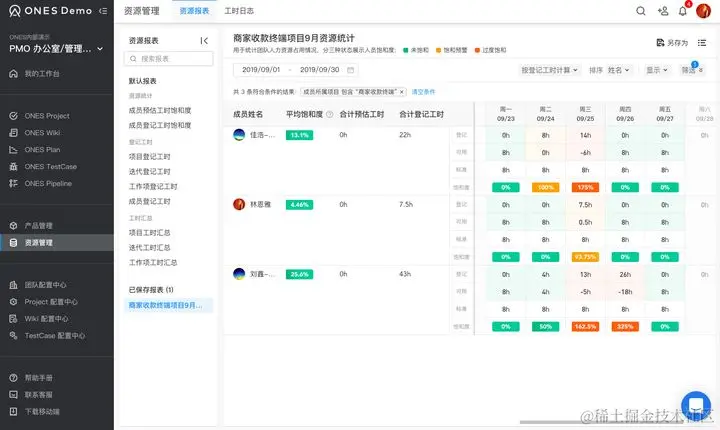This screenshot has width=720, height=430.
Task: Click the ONES Demo logo
Action: pos(51,11)
